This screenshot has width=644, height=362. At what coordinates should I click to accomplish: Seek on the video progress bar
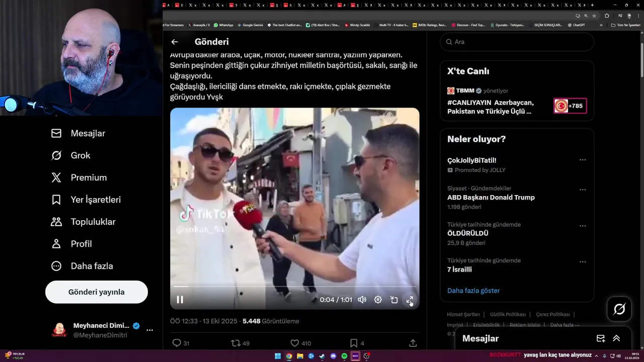click(x=295, y=287)
